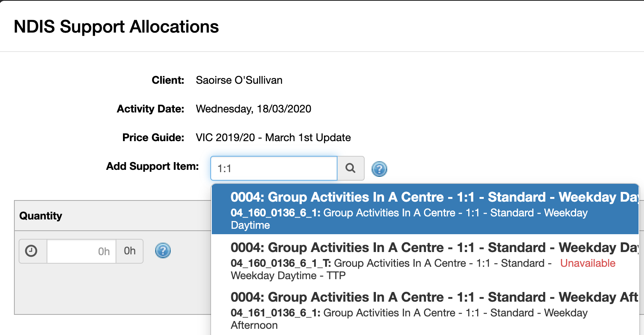Select item 04_160_0136_6_1_T Weekday Daytime TTP
The image size is (644, 335).
click(425, 259)
